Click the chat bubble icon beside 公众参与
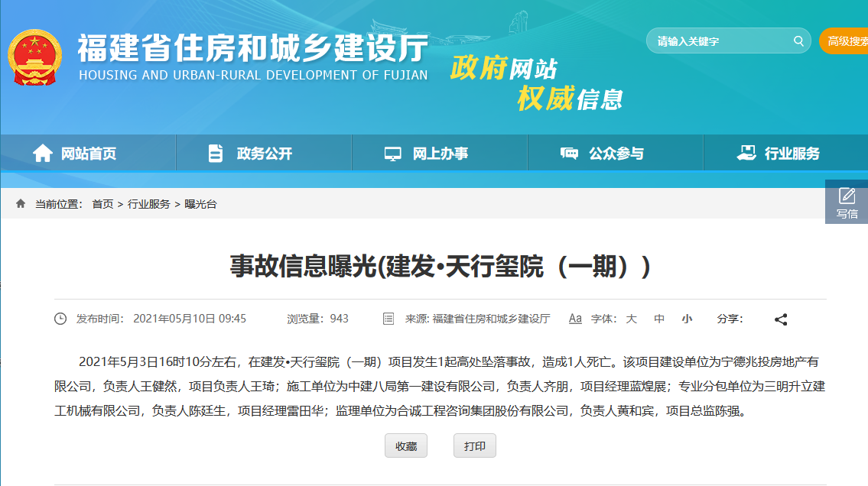The height and width of the screenshot is (486, 868). click(569, 153)
